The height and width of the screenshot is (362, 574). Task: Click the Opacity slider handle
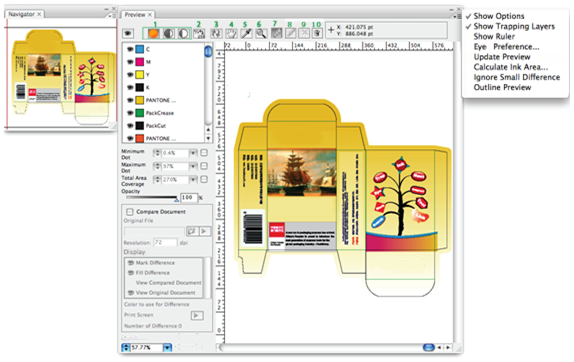coord(177,199)
